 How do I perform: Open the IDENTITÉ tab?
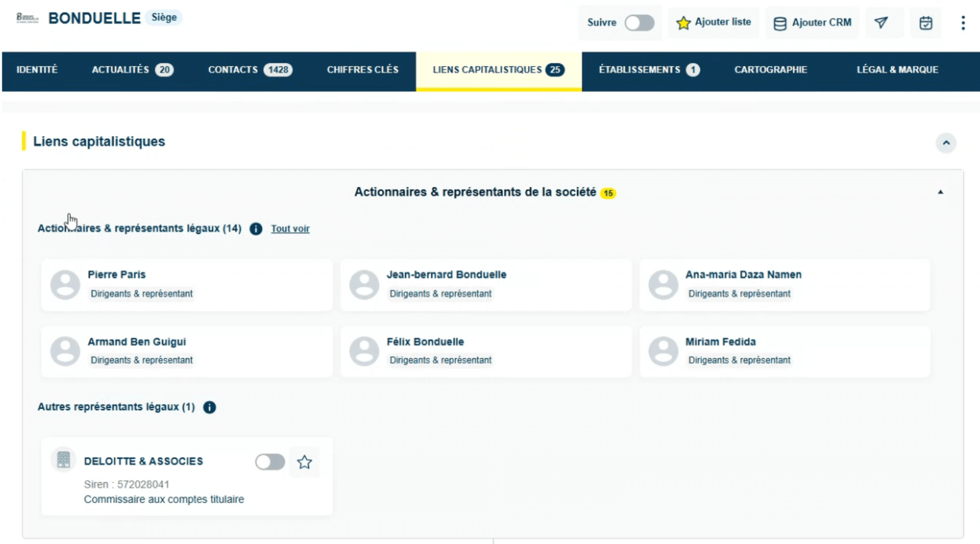click(x=37, y=70)
